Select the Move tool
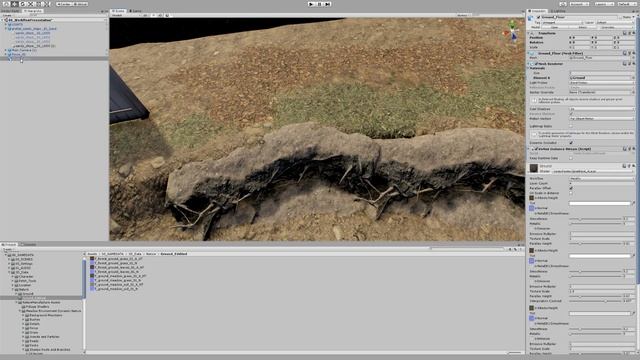The width and height of the screenshot is (640, 360). (x=14, y=4)
